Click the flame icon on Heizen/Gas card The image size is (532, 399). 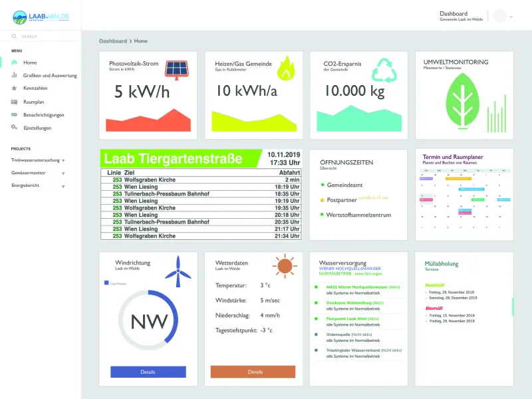coord(285,68)
